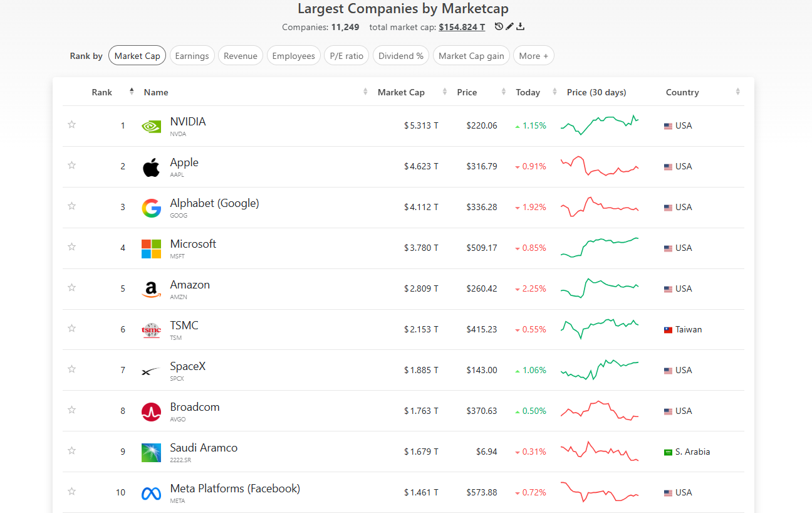This screenshot has height=513, width=812.
Task: Add SpaceX to favorites via star
Action: 71,369
